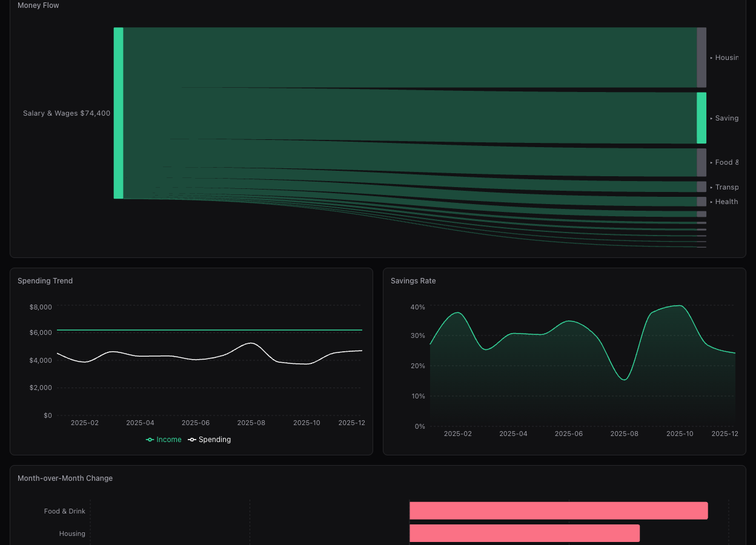The height and width of the screenshot is (545, 756).
Task: Click the Food & Drink change bar
Action: [x=559, y=510]
